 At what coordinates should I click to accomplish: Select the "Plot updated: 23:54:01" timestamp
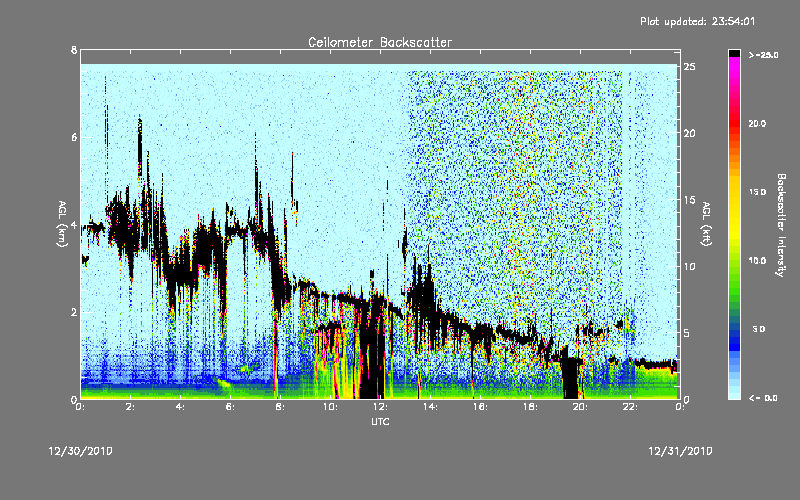697,21
